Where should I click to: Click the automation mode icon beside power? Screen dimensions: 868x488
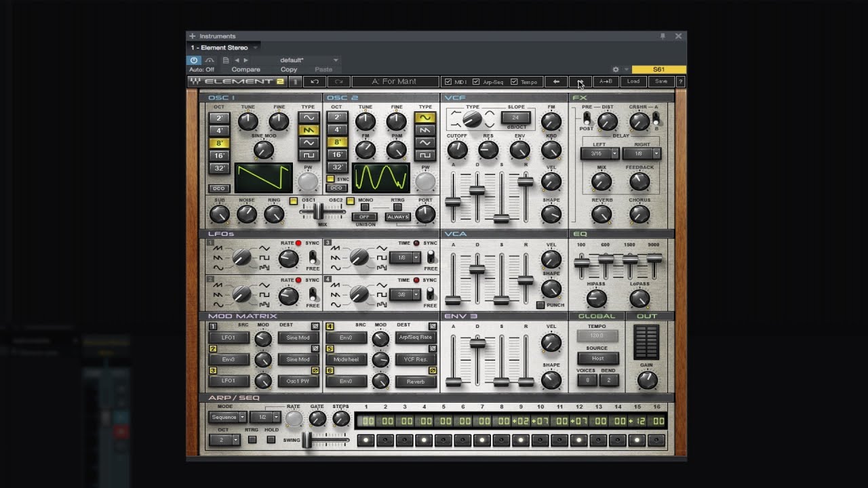click(x=210, y=60)
